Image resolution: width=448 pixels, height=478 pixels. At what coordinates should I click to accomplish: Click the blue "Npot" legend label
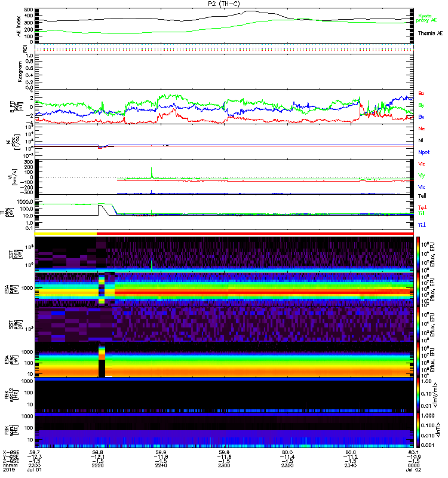(x=424, y=152)
